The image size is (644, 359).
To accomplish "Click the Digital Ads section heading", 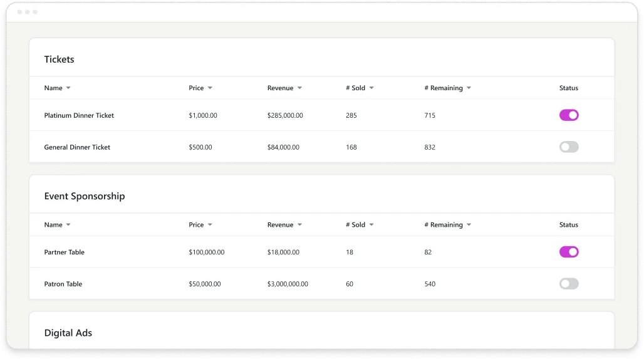I will click(68, 333).
